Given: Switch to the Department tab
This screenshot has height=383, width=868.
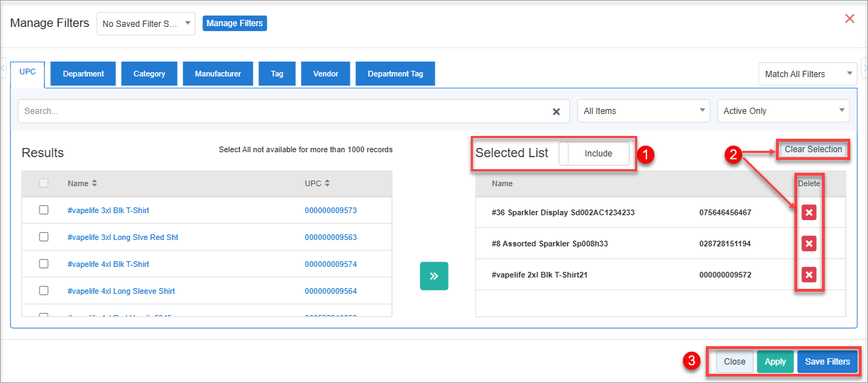Looking at the screenshot, I should (83, 74).
